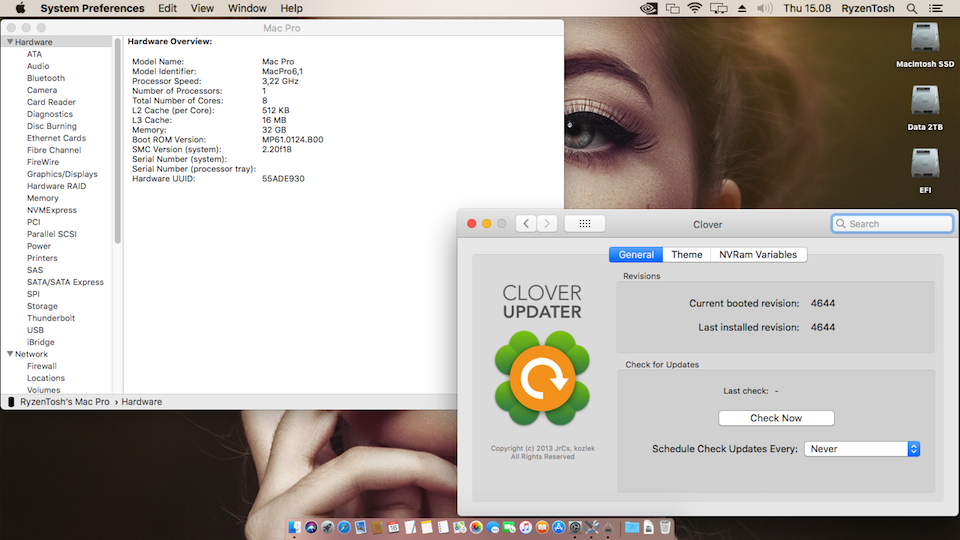Open Maps icon in the Dock
960x540 pixels.
[x=459, y=527]
